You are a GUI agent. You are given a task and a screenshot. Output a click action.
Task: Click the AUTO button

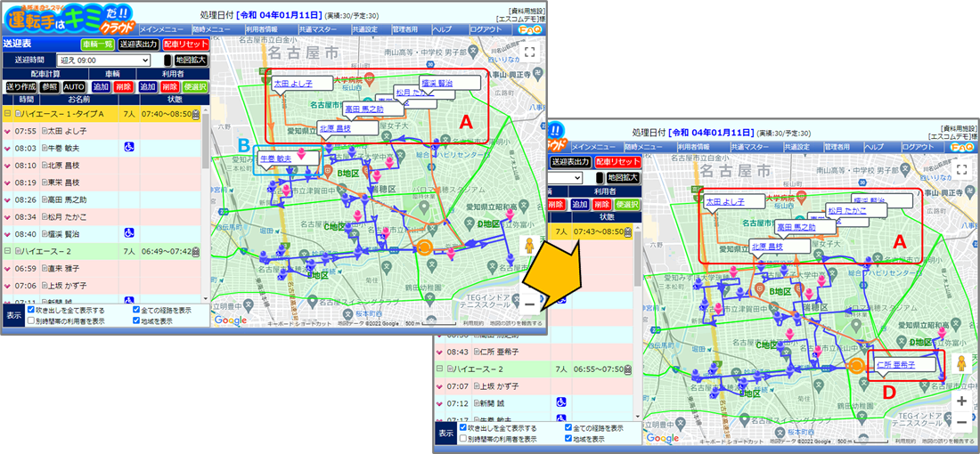point(74,87)
